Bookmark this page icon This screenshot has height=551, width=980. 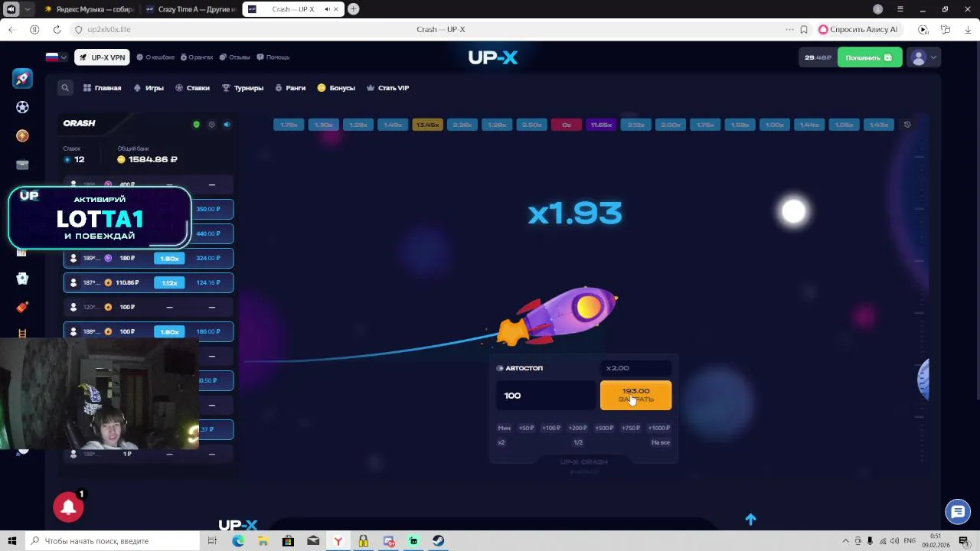804,29
